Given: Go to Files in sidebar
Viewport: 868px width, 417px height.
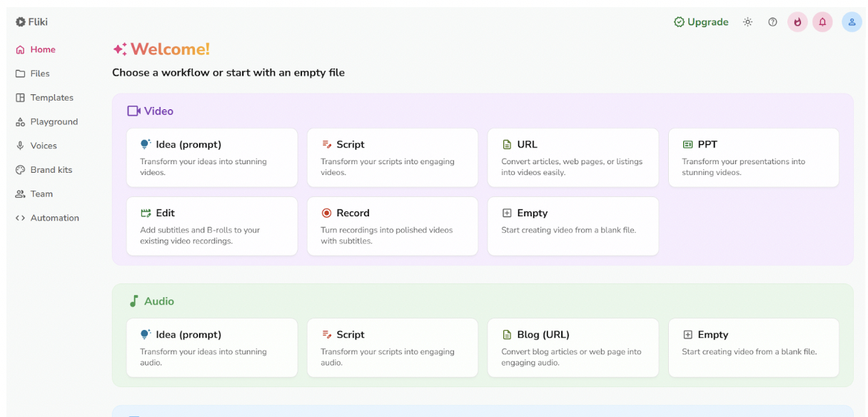Looking at the screenshot, I should [x=39, y=74].
